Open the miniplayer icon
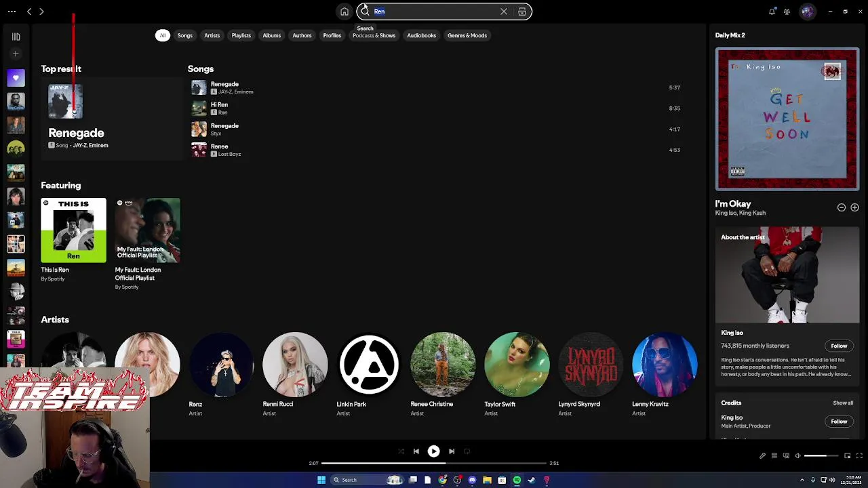Screen dimensions: 868x488 [847, 456]
